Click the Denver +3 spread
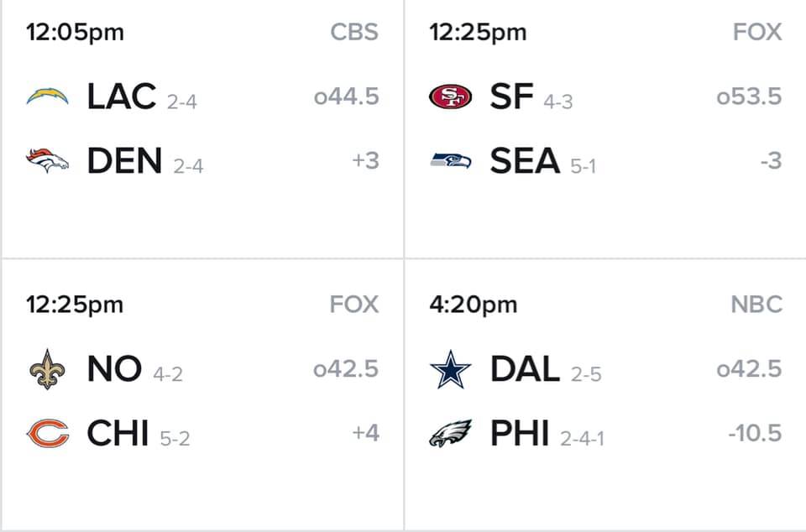This screenshot has height=532, width=806. point(365,160)
